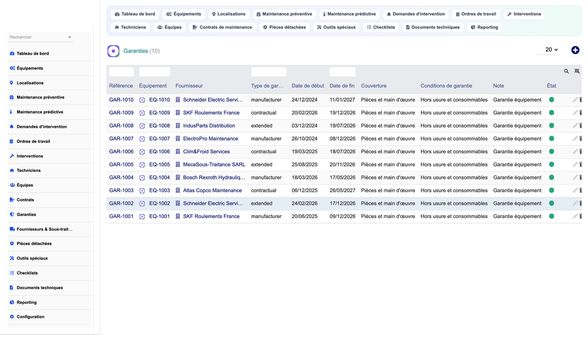Image resolution: width=588 pixels, height=364 pixels.
Task: Click the delete trash icon for GAR-1009
Action: click(581, 113)
